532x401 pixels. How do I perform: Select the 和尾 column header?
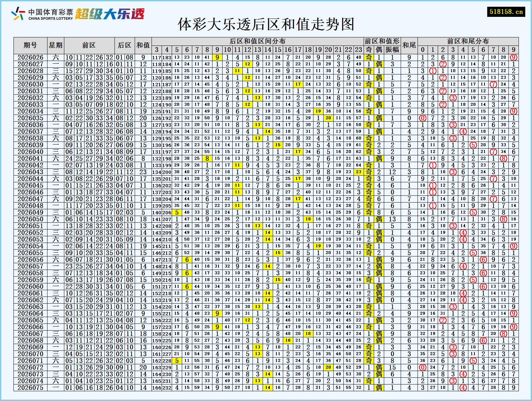click(409, 45)
